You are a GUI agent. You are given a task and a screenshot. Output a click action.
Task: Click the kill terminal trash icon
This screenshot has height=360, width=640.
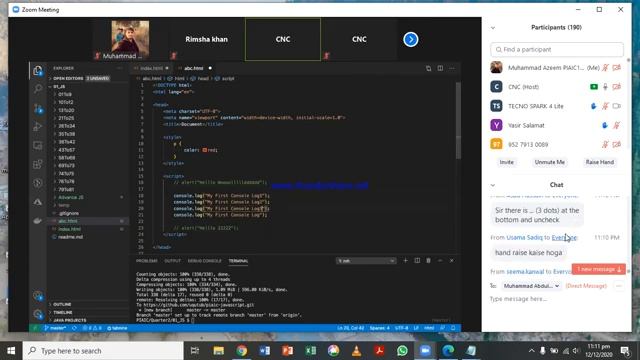(429, 260)
